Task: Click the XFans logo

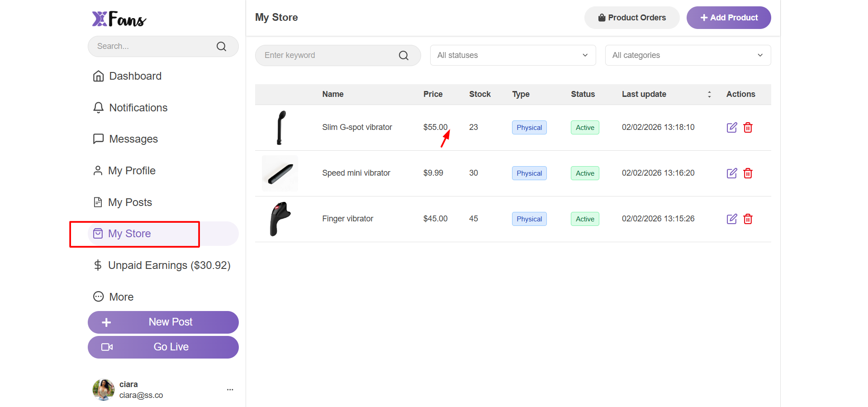Action: click(119, 19)
